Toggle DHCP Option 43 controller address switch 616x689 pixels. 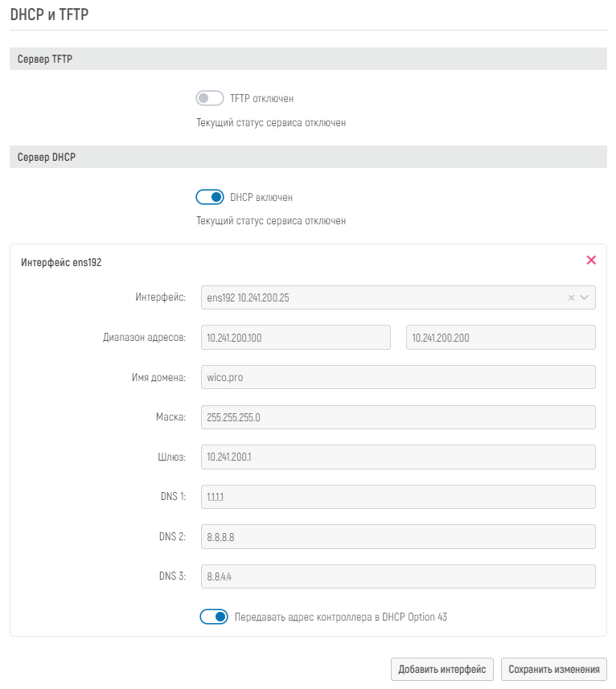point(214,617)
